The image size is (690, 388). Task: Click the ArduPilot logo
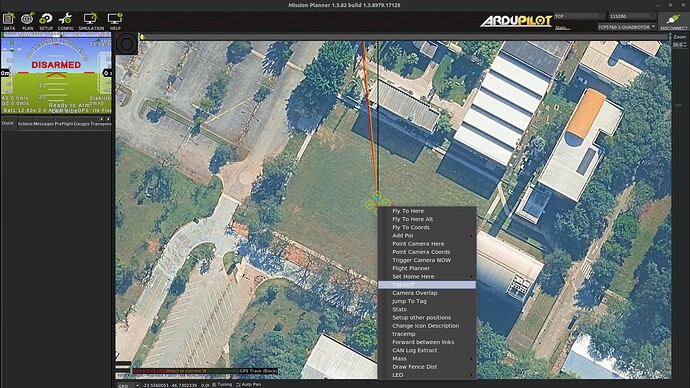click(x=516, y=21)
